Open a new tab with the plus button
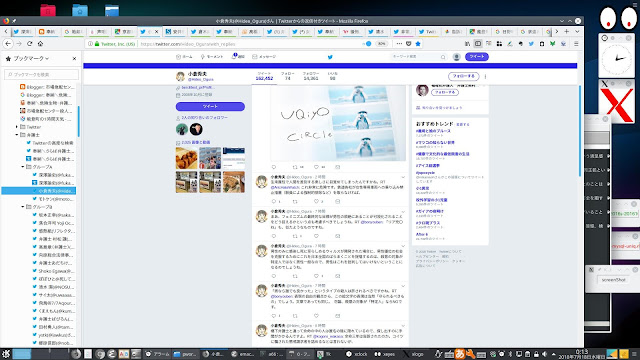Screen dimensions: 640x360 point(567,31)
